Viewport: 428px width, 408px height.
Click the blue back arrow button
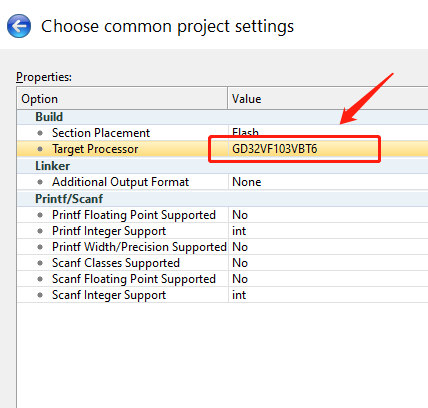click(x=19, y=26)
